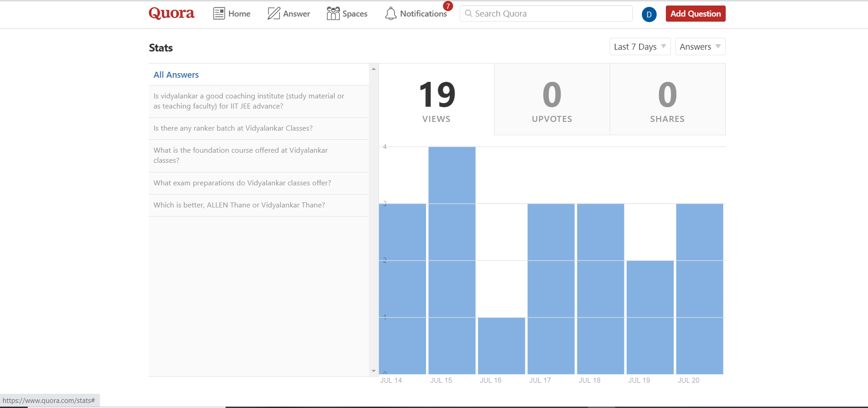This screenshot has height=408, width=868.
Task: Open the Notifications bell icon
Action: pos(390,13)
